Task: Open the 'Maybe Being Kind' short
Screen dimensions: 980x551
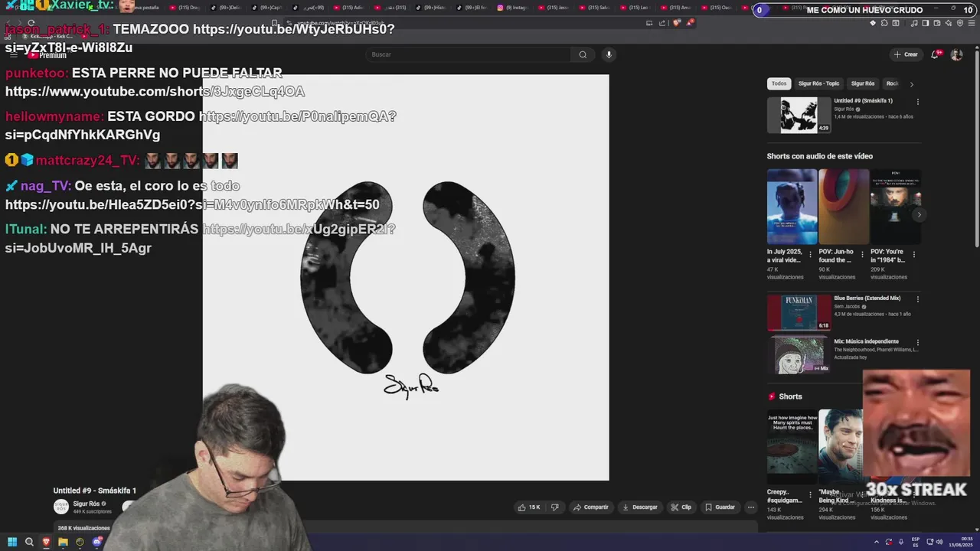Action: [x=840, y=447]
